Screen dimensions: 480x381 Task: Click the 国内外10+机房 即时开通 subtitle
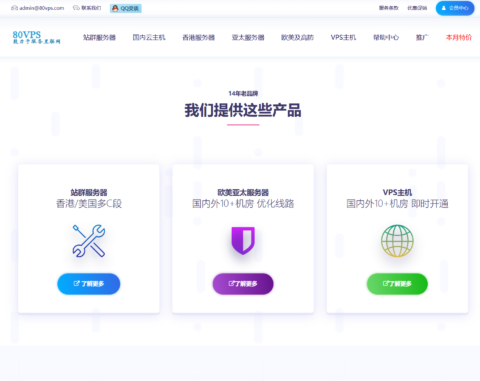pos(397,204)
